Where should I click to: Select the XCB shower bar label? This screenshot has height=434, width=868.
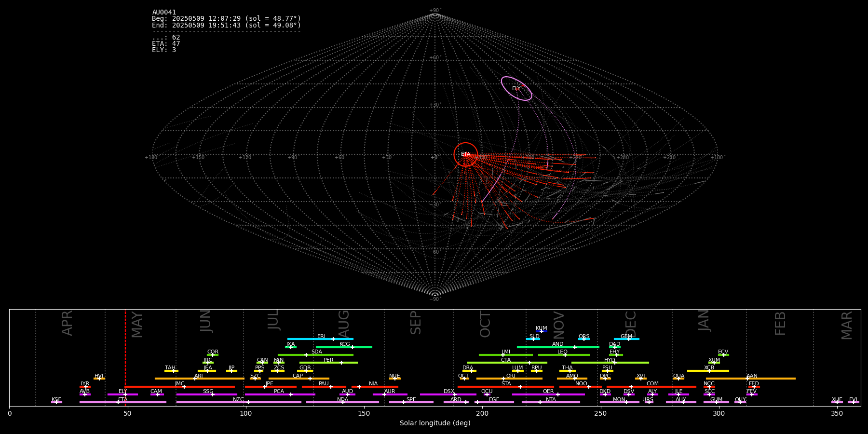[709, 368]
